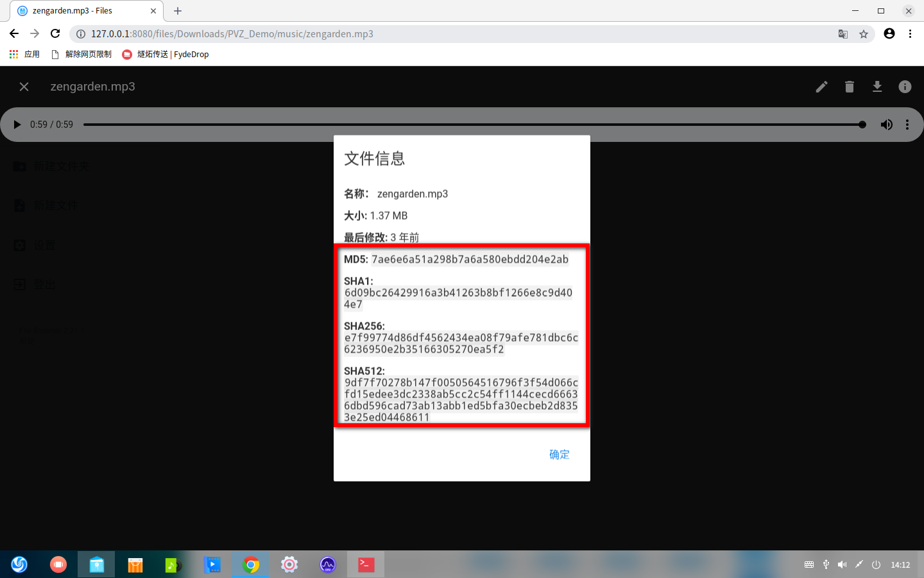
Task: Reload the current page
Action: coord(55,33)
